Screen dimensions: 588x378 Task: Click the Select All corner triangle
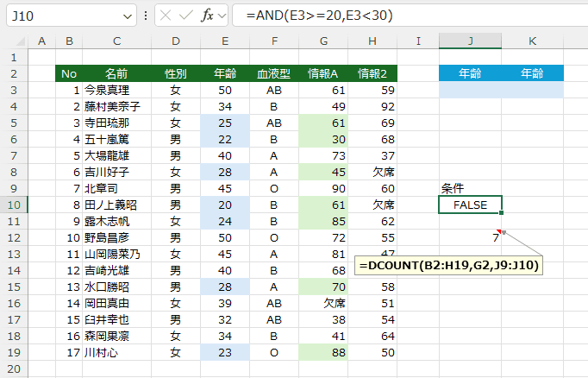point(15,41)
